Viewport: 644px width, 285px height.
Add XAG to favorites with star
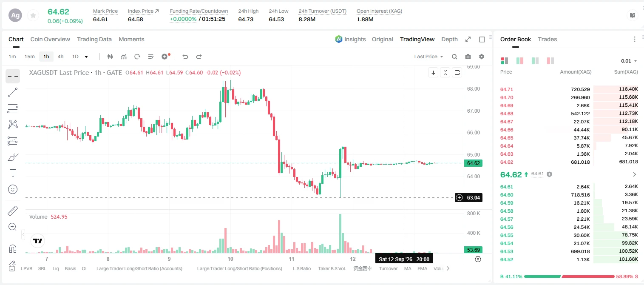click(33, 16)
